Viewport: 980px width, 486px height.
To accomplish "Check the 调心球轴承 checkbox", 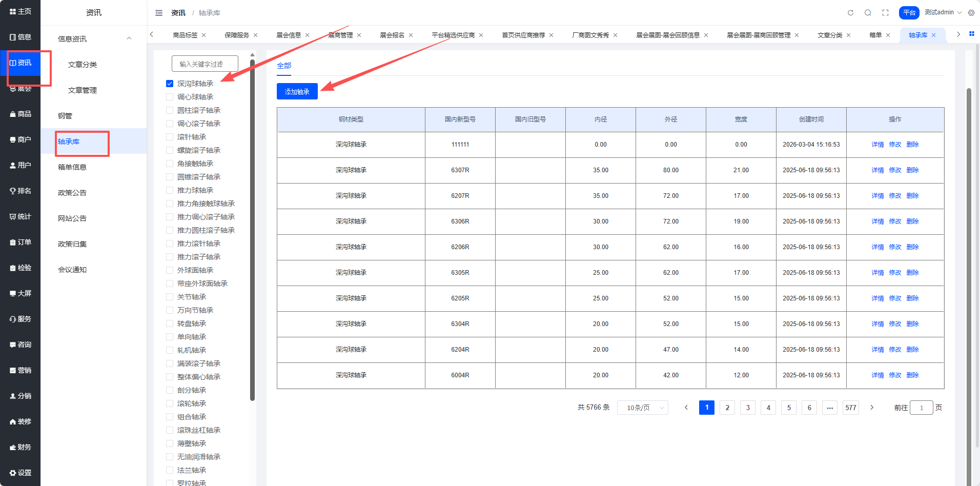I will pyautogui.click(x=170, y=97).
